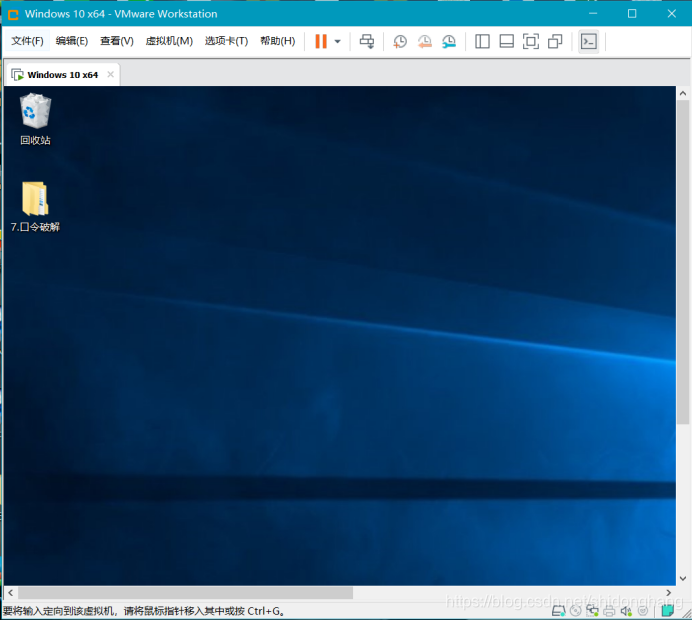Open the console view button
Viewport: 692px width, 620px height.
[589, 41]
